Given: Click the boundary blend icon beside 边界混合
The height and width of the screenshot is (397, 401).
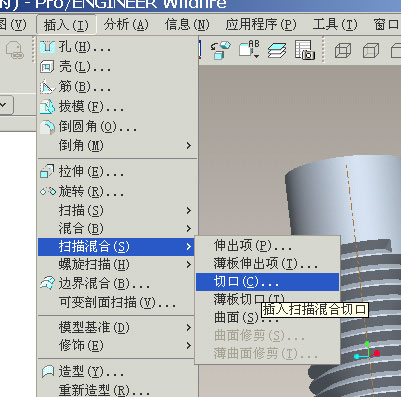Looking at the screenshot, I should [47, 283].
